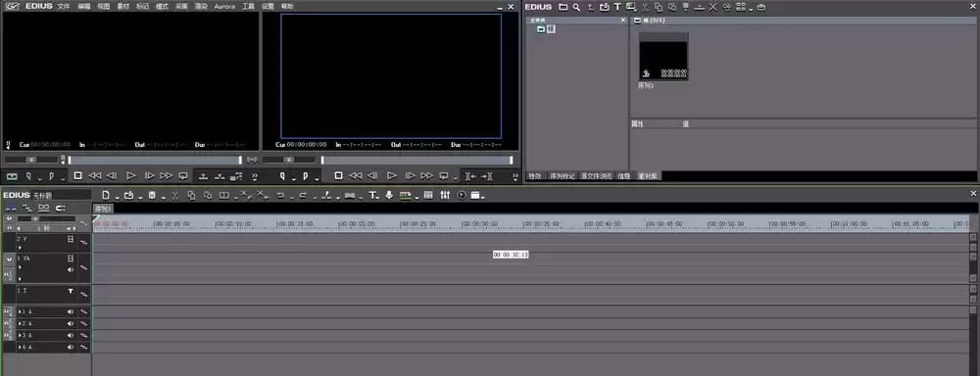Click Play in the recorder monitor
The height and width of the screenshot is (376, 980).
click(x=391, y=176)
